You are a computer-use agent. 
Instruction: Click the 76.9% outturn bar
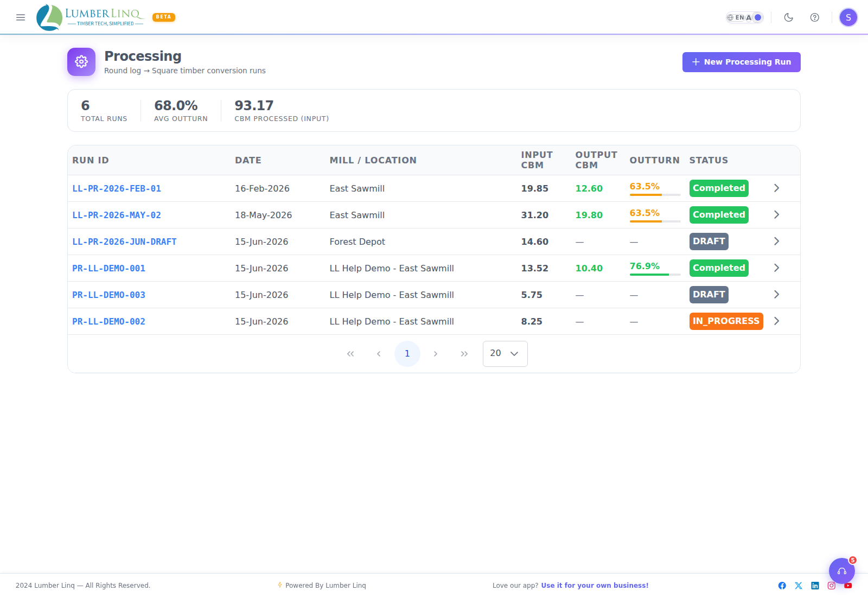[x=655, y=275]
